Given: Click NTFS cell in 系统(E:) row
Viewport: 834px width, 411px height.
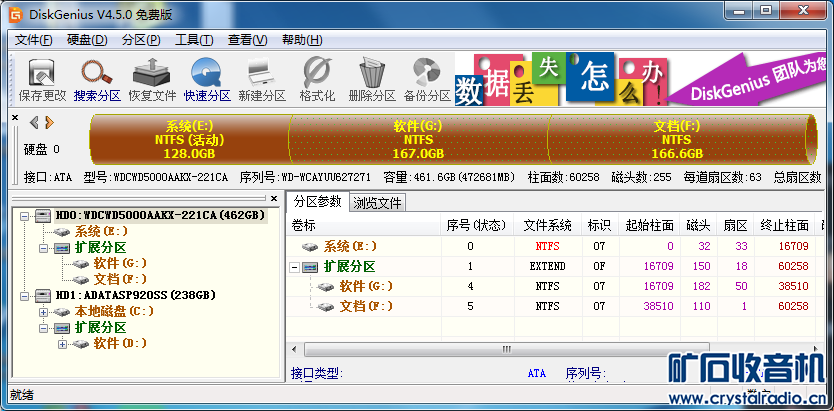Looking at the screenshot, I should (x=547, y=246).
